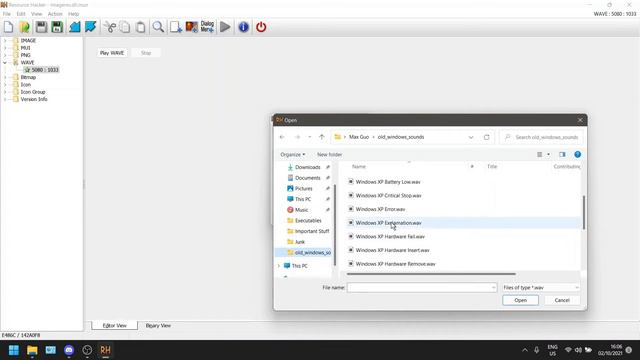Click the volume icon in system tray

tap(578, 350)
